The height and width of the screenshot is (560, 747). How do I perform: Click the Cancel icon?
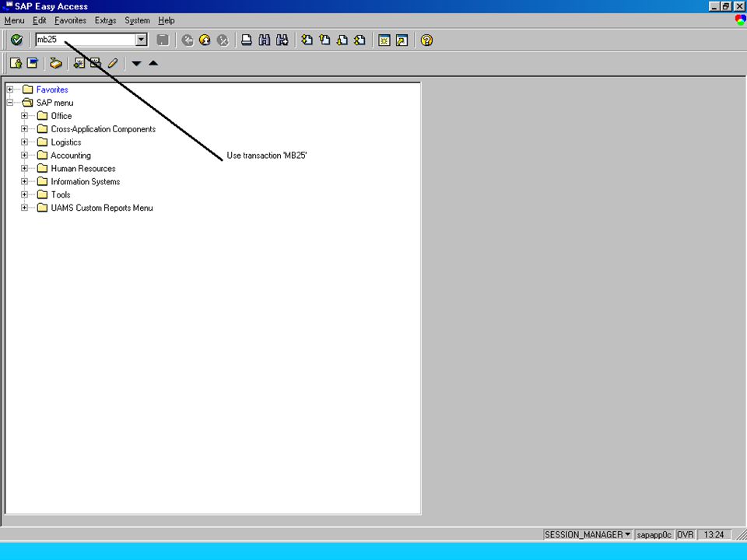click(x=223, y=40)
